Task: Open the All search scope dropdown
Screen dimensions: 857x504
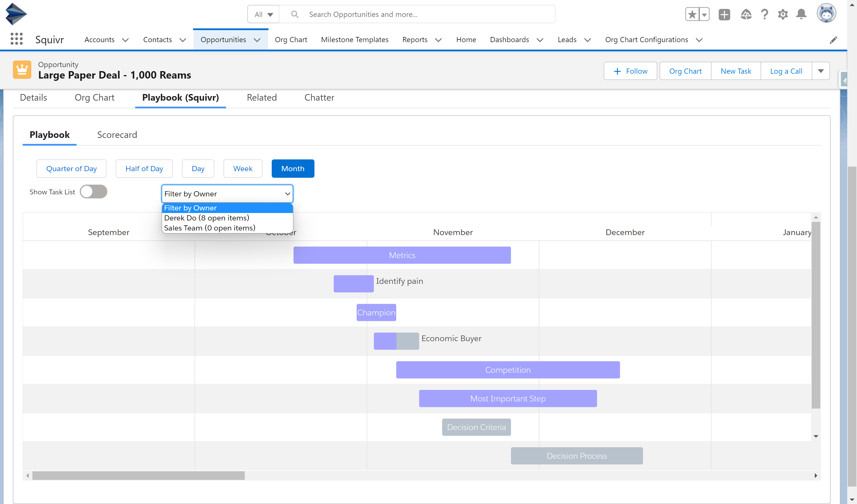Action: tap(264, 14)
